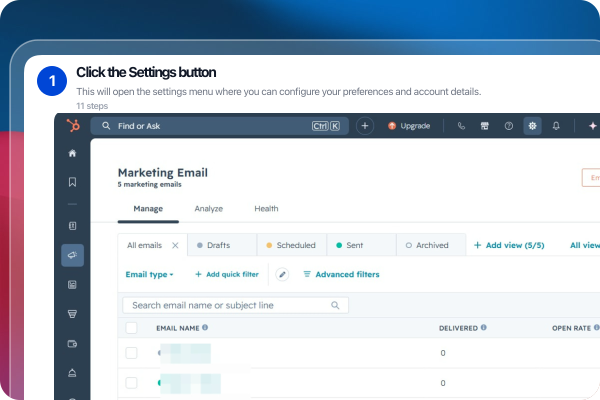The height and width of the screenshot is (400, 600).
Task: Open the quick create plus menu
Action: 365,126
